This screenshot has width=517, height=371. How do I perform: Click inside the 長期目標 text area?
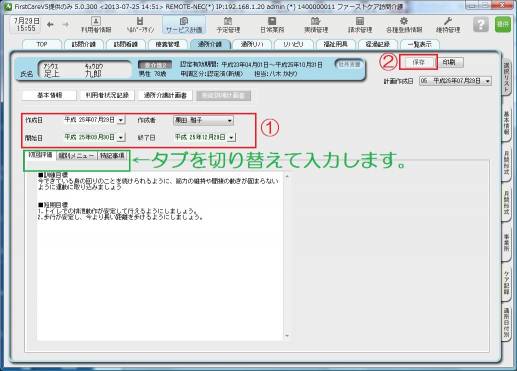pos(160,256)
